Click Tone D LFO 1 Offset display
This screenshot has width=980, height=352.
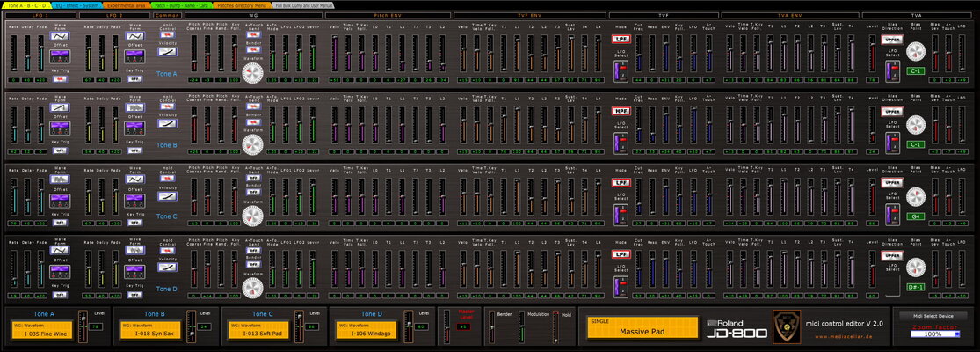point(60,271)
